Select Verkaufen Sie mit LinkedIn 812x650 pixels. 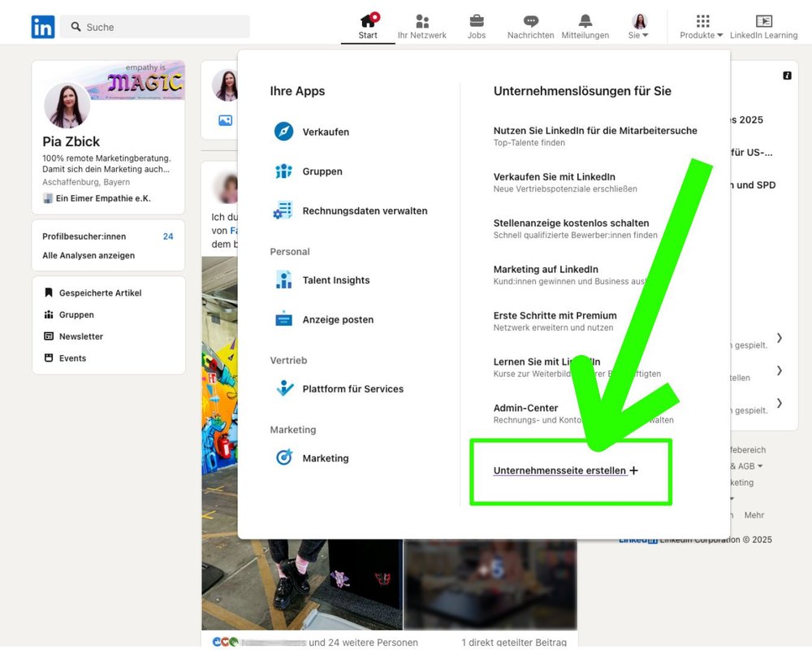tap(565, 182)
